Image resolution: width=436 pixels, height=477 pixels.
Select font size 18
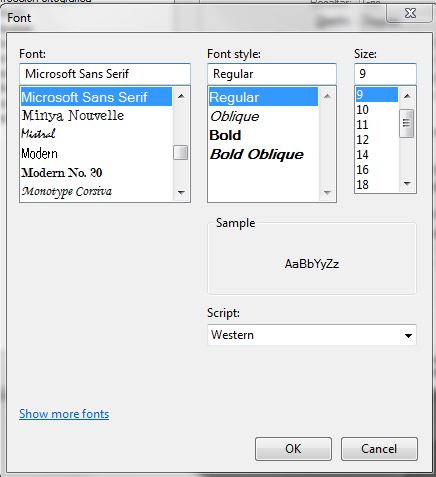tap(377, 184)
